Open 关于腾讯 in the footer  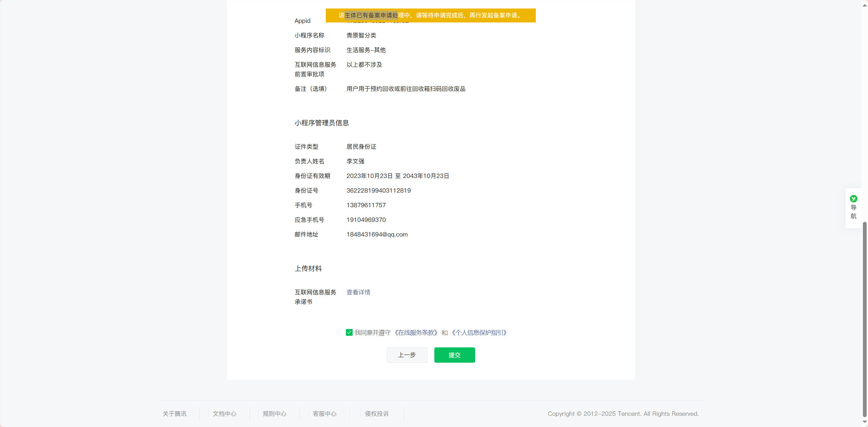174,414
